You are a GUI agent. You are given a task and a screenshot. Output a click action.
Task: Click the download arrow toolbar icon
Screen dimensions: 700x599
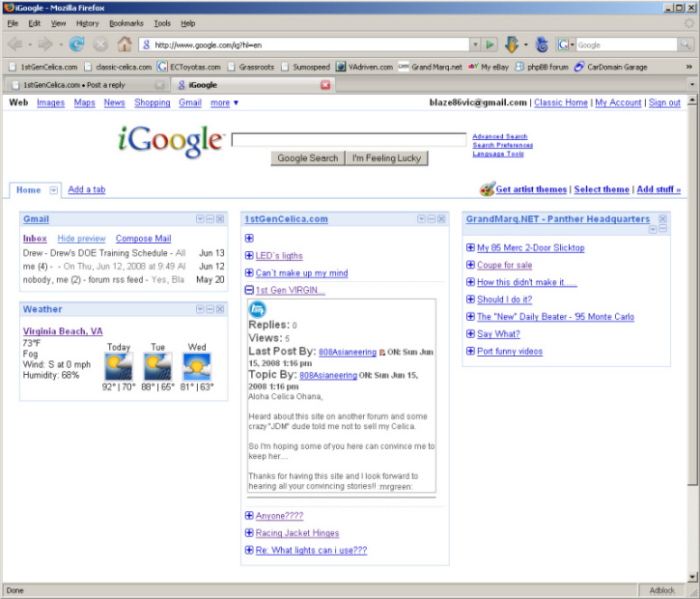(512, 44)
